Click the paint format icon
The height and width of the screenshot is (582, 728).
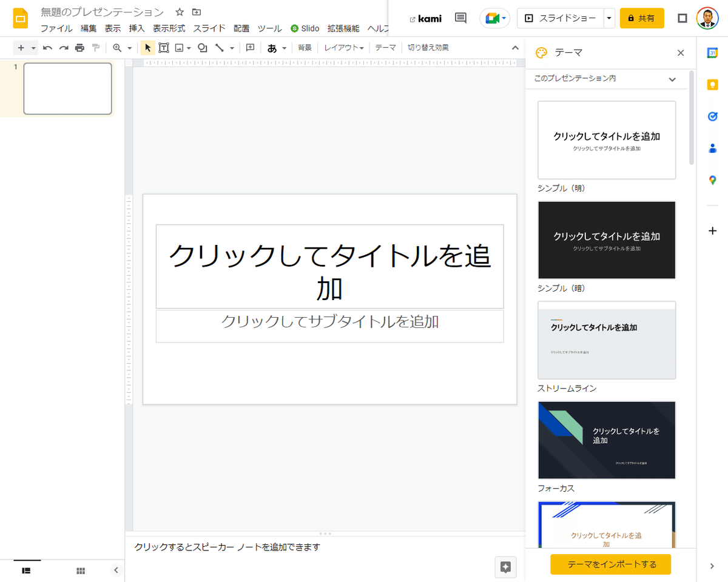[95, 48]
